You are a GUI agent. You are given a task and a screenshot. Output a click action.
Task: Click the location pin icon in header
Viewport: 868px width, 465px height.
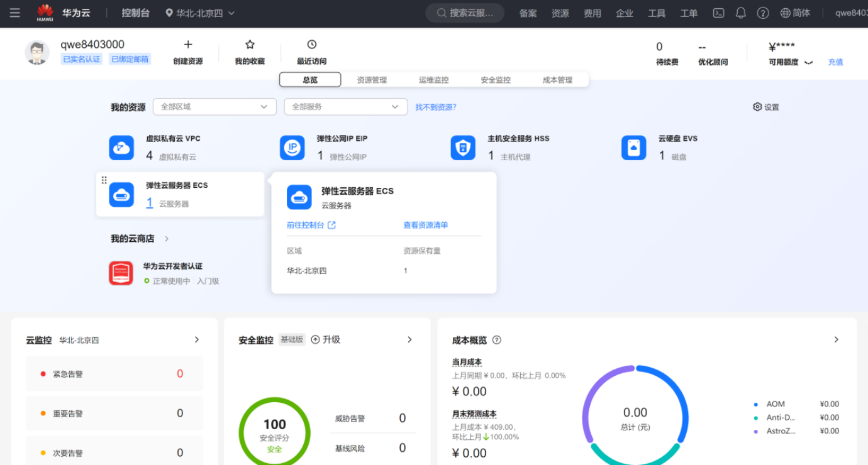169,13
